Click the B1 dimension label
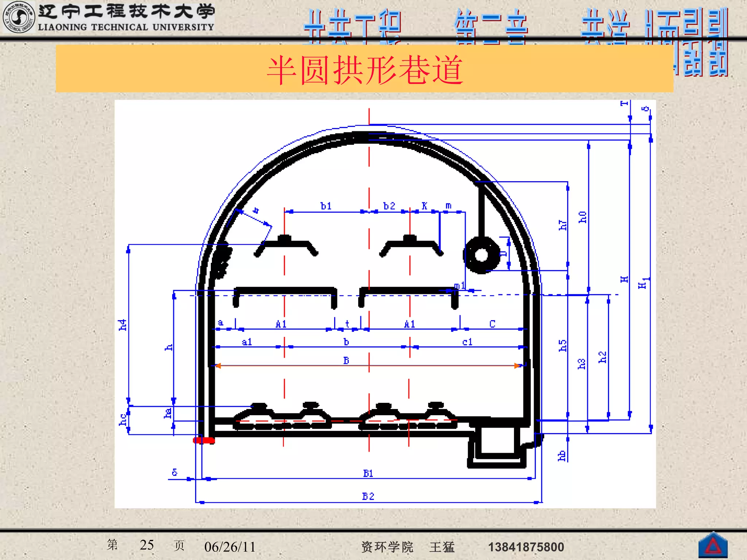The image size is (747, 560). (368, 473)
